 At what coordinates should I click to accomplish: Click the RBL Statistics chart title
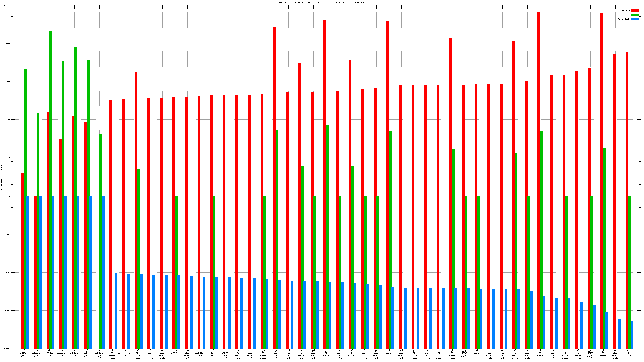tap(325, 2)
